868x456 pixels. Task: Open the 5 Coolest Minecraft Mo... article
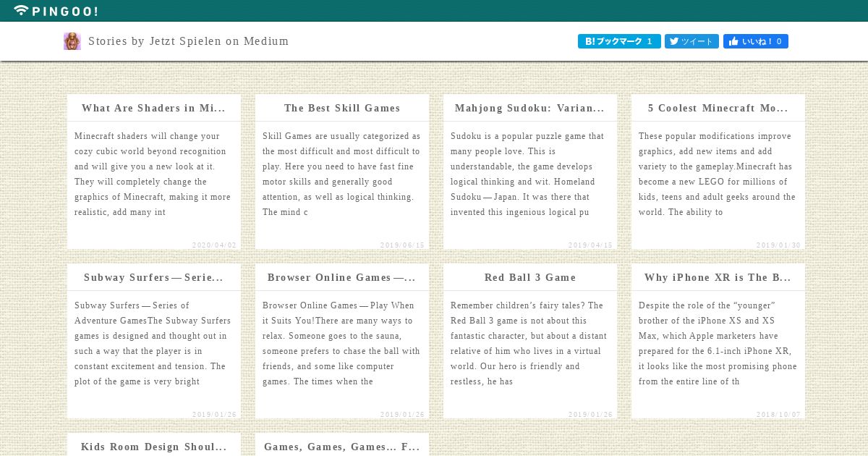pos(718,108)
